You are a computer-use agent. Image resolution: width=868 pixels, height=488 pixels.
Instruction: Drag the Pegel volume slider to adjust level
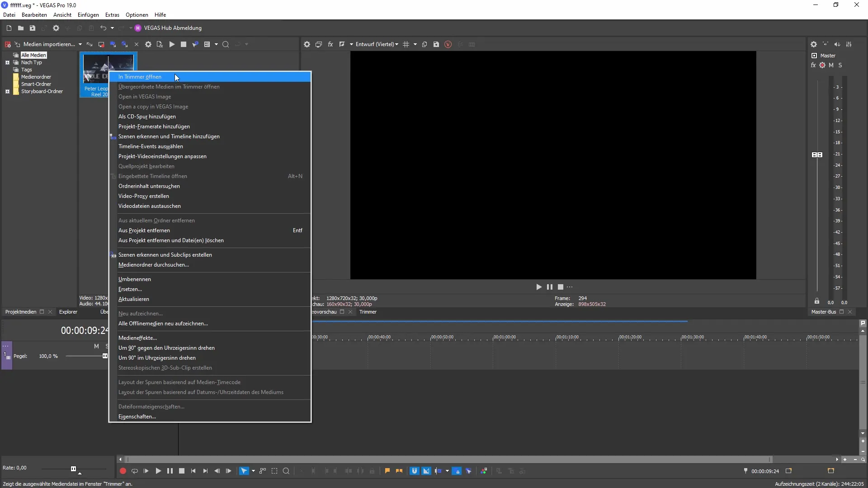pyautogui.click(x=104, y=356)
